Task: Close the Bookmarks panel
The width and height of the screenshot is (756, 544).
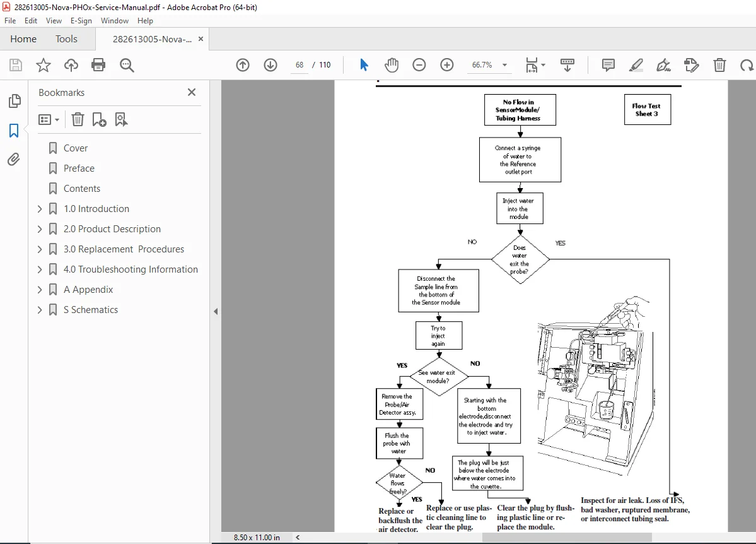Action: (x=192, y=92)
